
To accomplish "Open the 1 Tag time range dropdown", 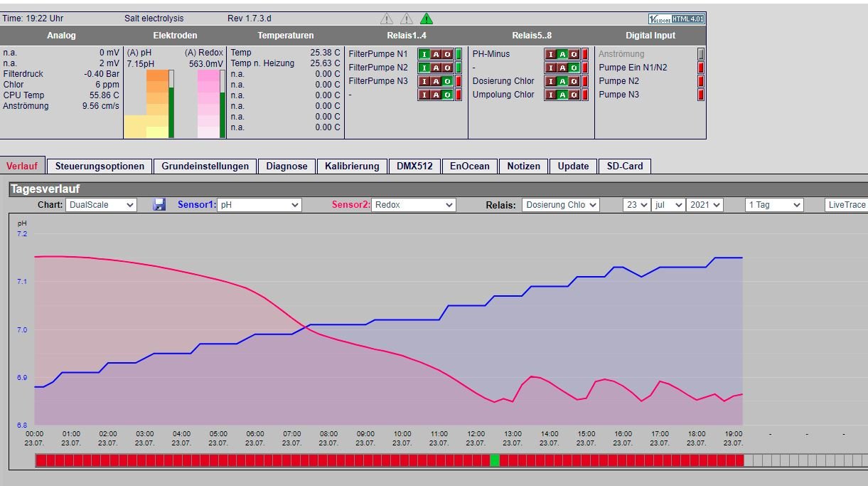I will (774, 205).
